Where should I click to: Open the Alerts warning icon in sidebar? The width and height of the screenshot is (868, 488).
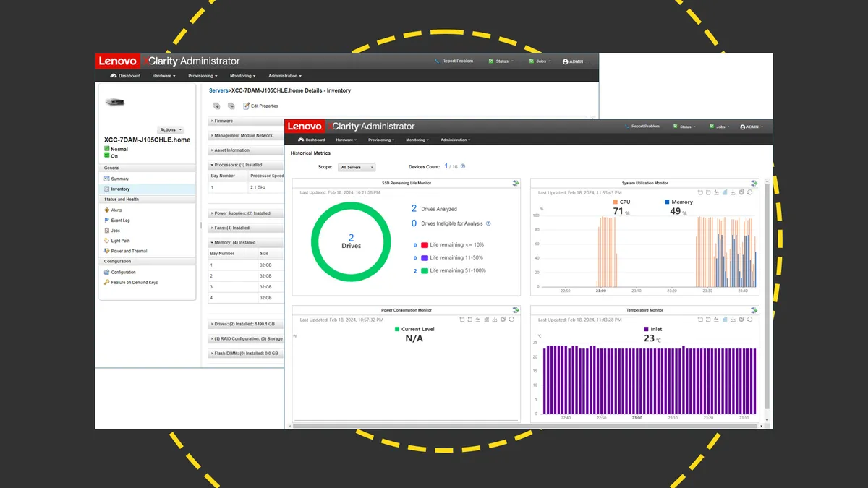click(106, 210)
